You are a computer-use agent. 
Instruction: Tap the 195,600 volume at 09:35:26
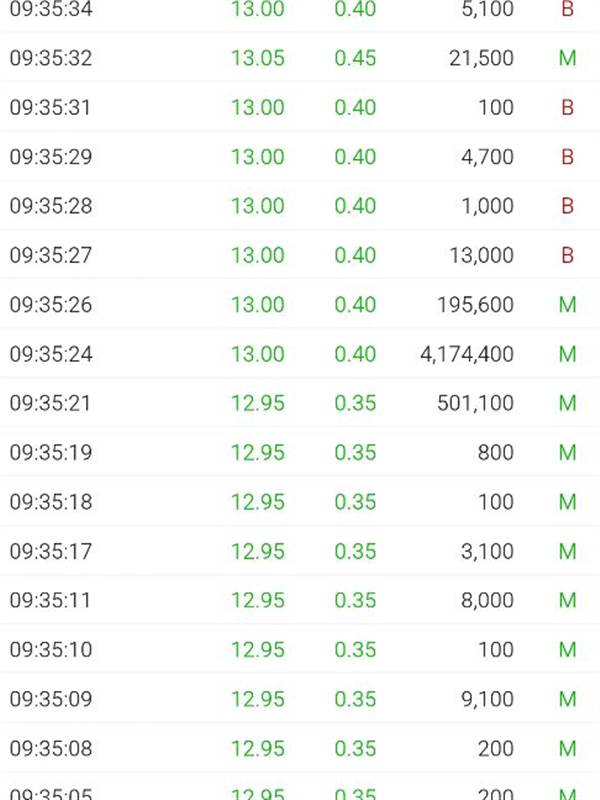click(x=476, y=305)
